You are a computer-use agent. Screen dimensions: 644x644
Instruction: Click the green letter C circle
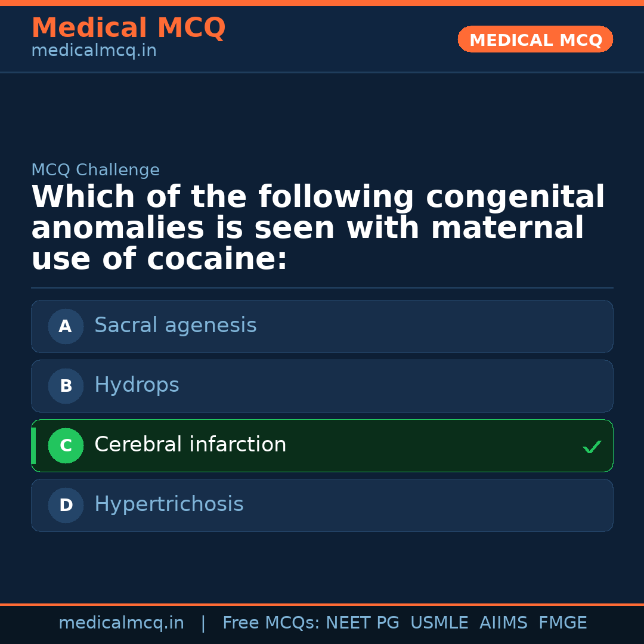click(66, 445)
